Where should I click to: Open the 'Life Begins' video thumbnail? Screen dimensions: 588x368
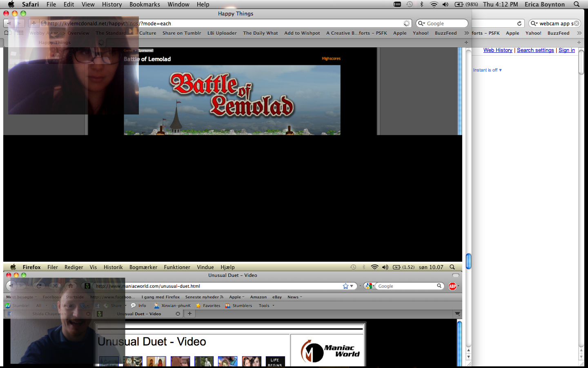[275, 361]
